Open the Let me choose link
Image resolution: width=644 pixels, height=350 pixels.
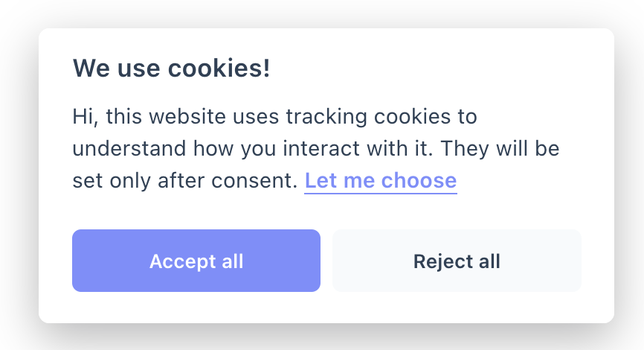[x=380, y=181]
